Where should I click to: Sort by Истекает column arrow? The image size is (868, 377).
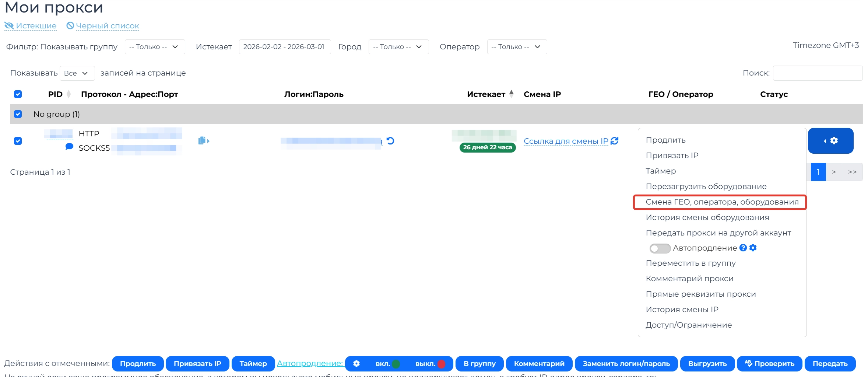tap(511, 94)
